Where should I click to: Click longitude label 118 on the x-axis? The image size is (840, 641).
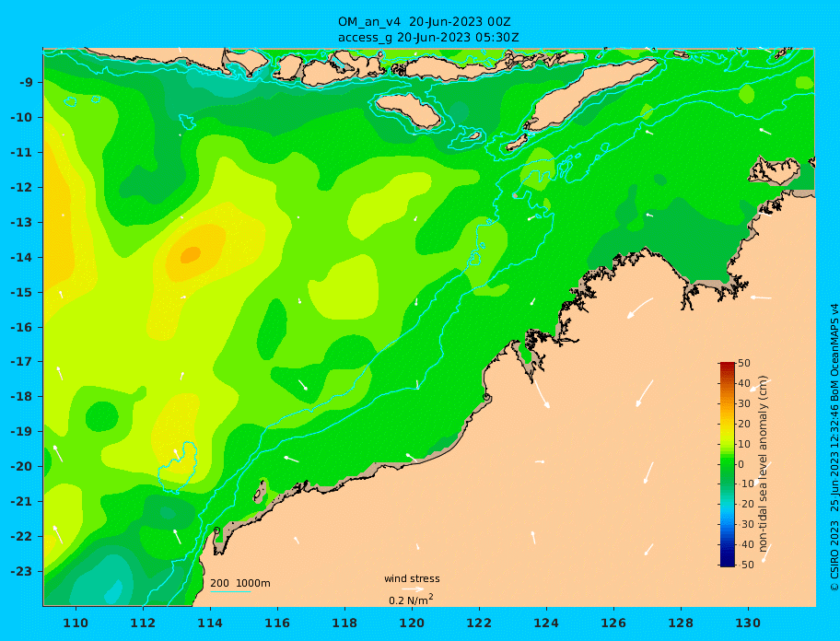[x=344, y=623]
